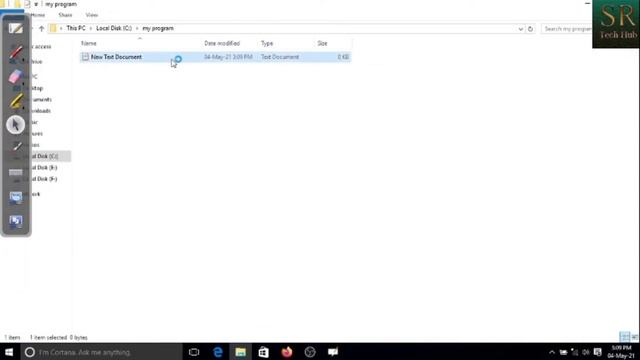
Task: Click the 0 KB size cell
Action: [343, 57]
